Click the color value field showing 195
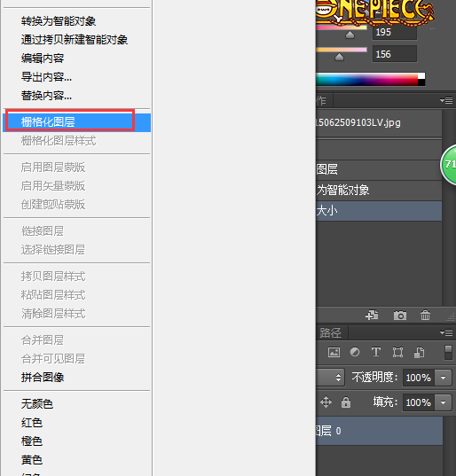This screenshot has height=476, width=456. click(395, 32)
